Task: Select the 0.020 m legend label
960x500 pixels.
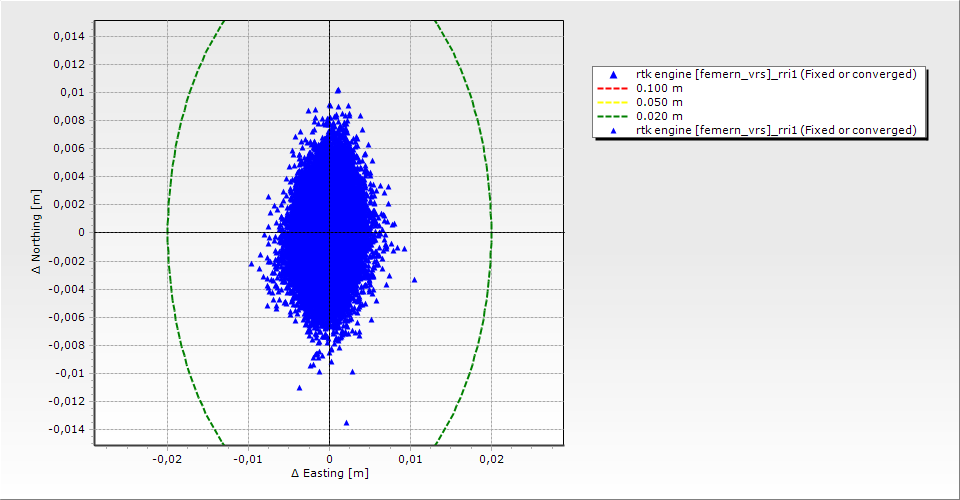Action: pos(659,116)
